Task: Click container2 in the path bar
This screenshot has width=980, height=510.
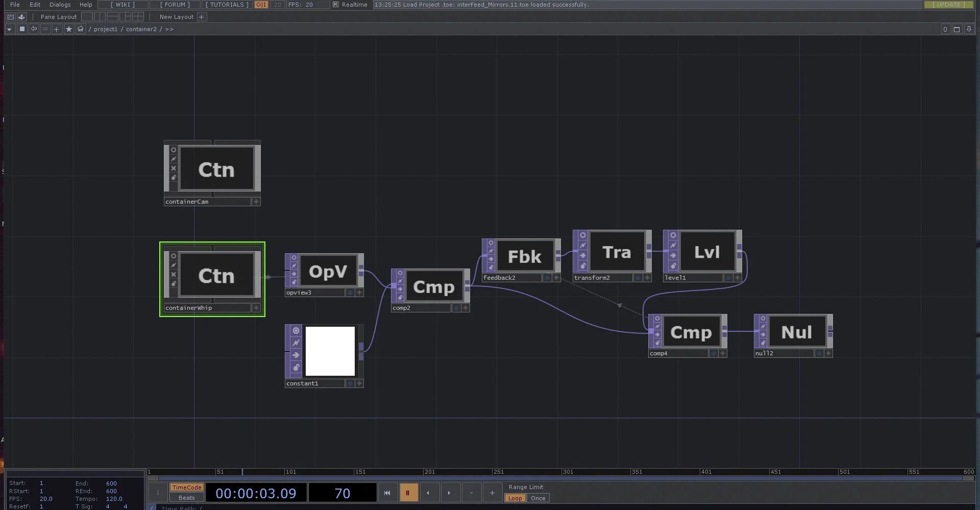Action: point(141,29)
